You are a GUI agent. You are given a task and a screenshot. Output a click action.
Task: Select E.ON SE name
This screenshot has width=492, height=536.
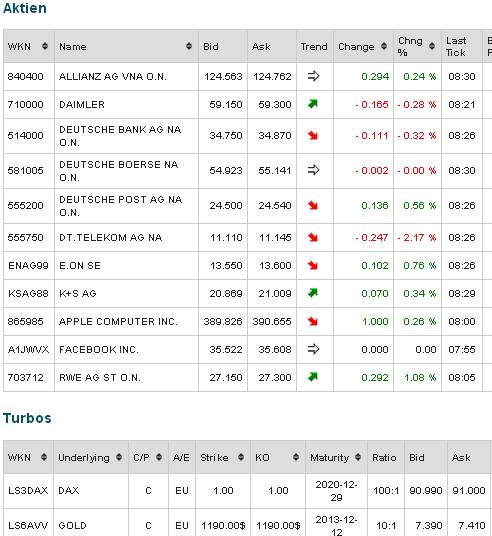[x=80, y=265]
